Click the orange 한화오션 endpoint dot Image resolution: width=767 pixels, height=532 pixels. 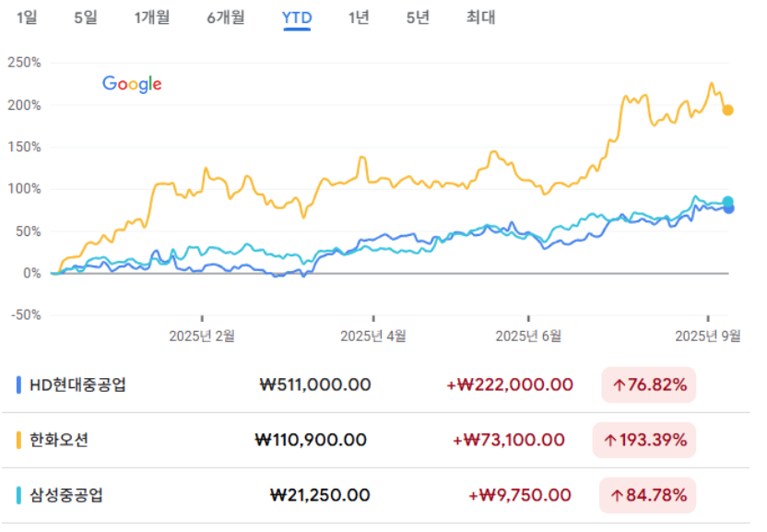(x=728, y=110)
